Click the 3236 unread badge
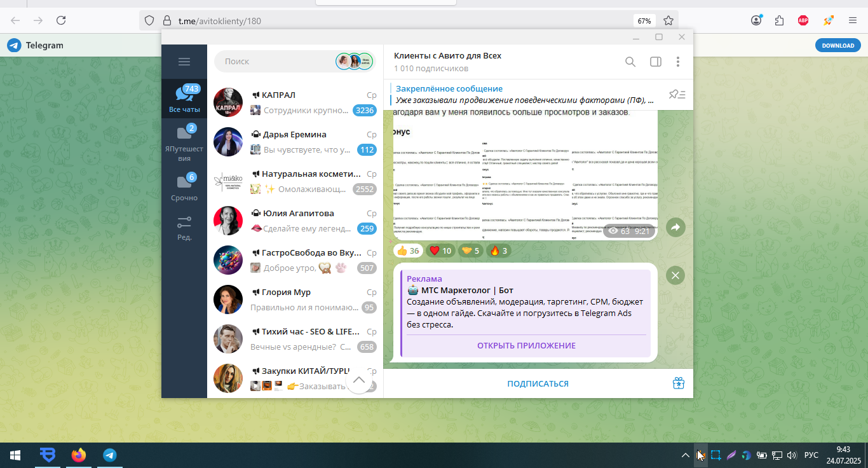This screenshot has width=868, height=468. 365,110
